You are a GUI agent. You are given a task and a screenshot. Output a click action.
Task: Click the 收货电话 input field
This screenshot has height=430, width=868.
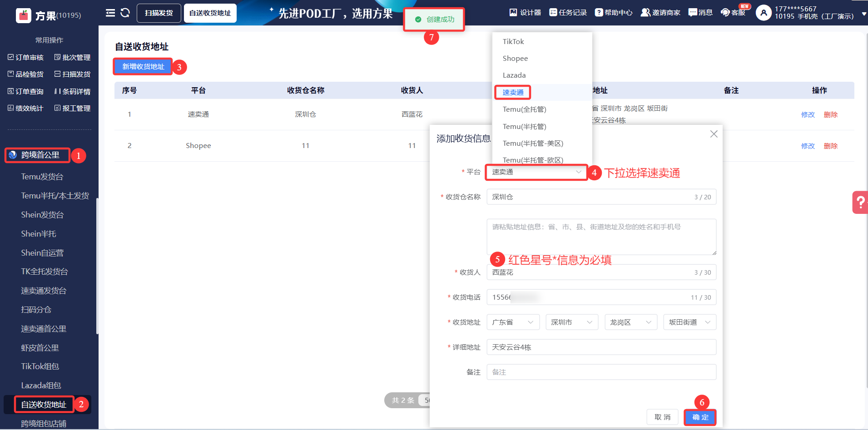pyautogui.click(x=601, y=297)
